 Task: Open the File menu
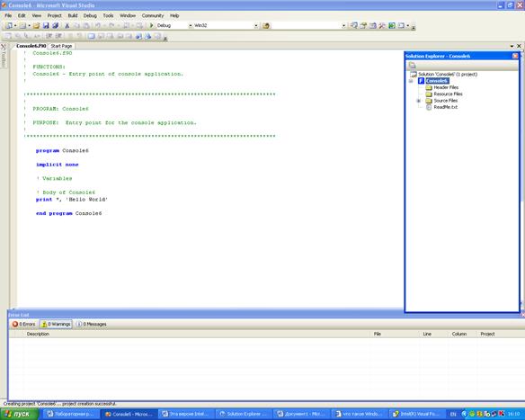tap(8, 16)
